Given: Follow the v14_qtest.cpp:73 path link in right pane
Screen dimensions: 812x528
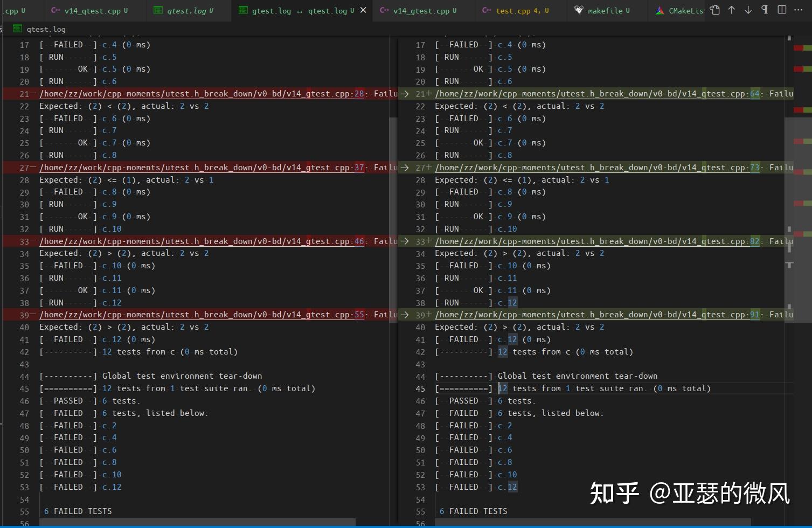Looking at the screenshot, I should tap(597, 168).
